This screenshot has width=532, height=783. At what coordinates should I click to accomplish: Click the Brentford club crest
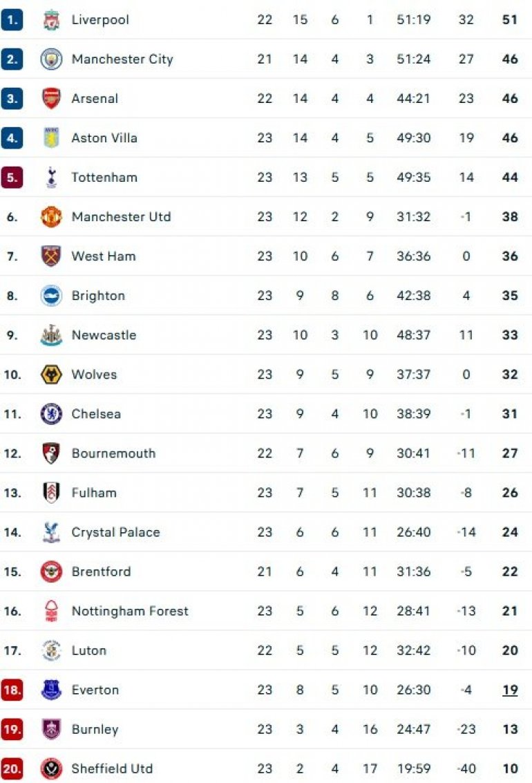point(51,572)
